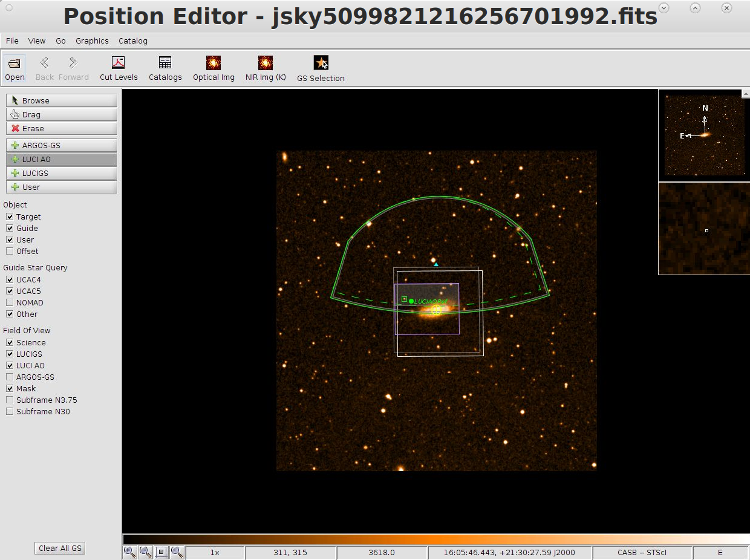
Task: Reset zoom with plain magnifier icon
Action: click(177, 552)
